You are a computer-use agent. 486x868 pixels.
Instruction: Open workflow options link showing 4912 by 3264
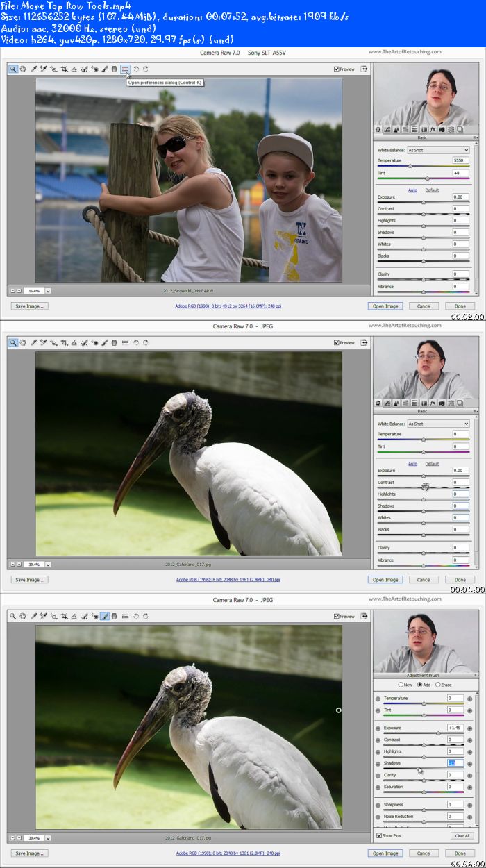tap(228, 306)
